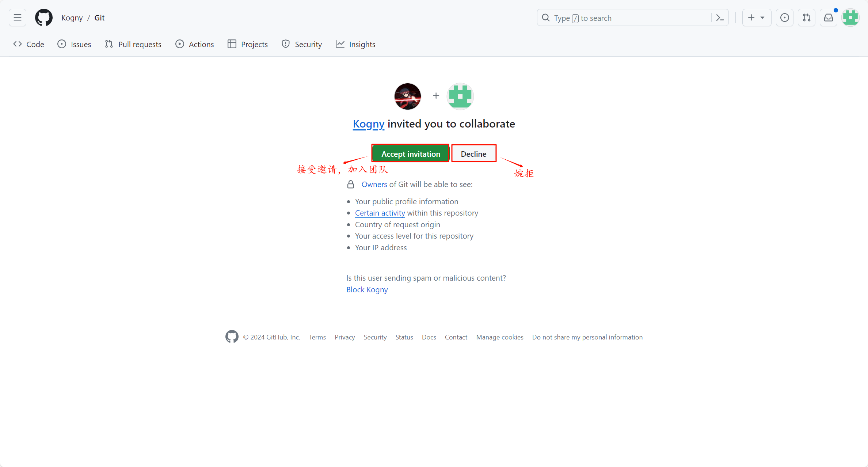The height and width of the screenshot is (467, 868).
Task: Click Block Kogny link
Action: point(367,289)
